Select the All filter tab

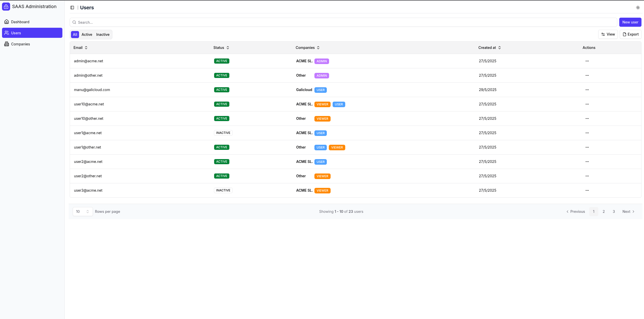75,35
